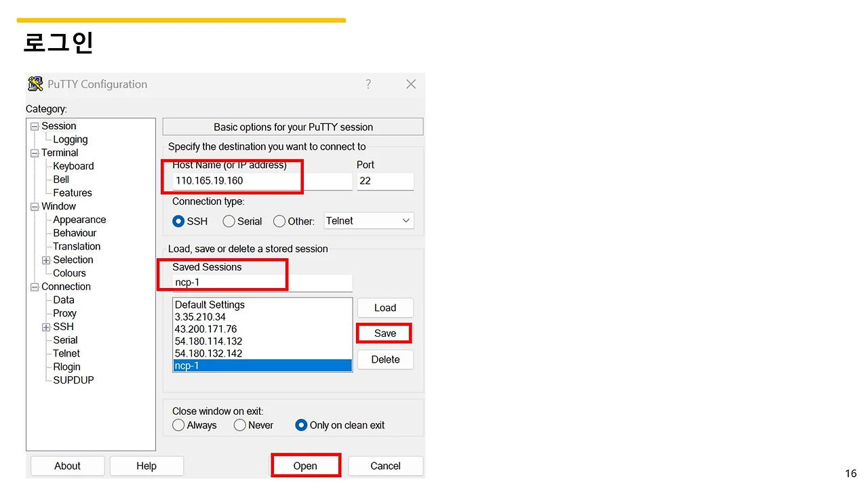Click the Port input field
868x488 pixels.
pos(385,181)
